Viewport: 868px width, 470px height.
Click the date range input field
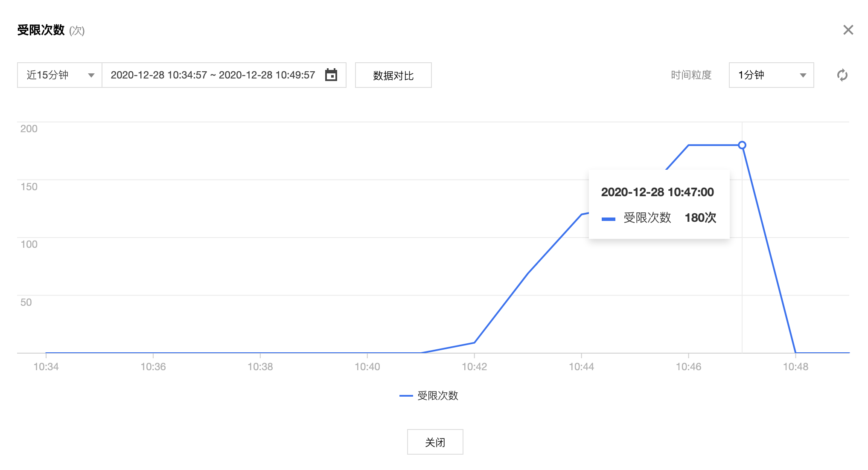click(224, 75)
